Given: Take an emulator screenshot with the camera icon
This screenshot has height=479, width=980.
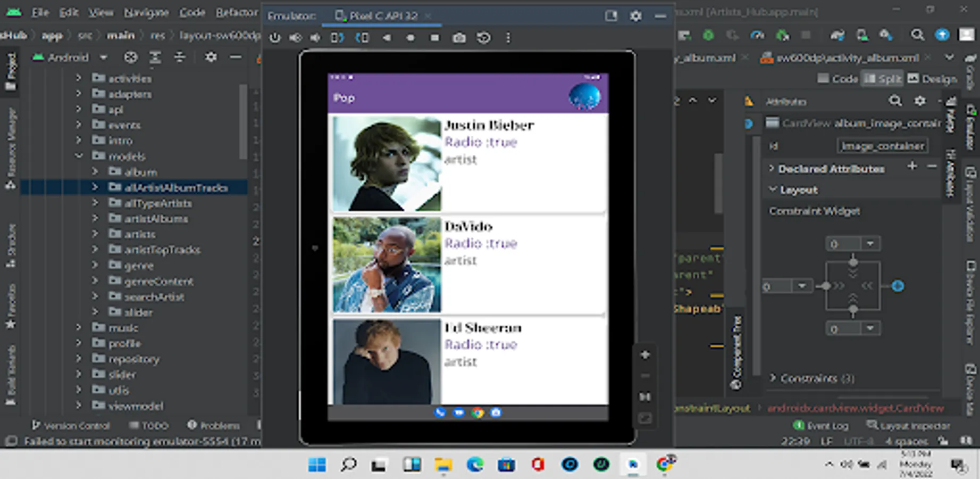Looking at the screenshot, I should click(x=459, y=38).
